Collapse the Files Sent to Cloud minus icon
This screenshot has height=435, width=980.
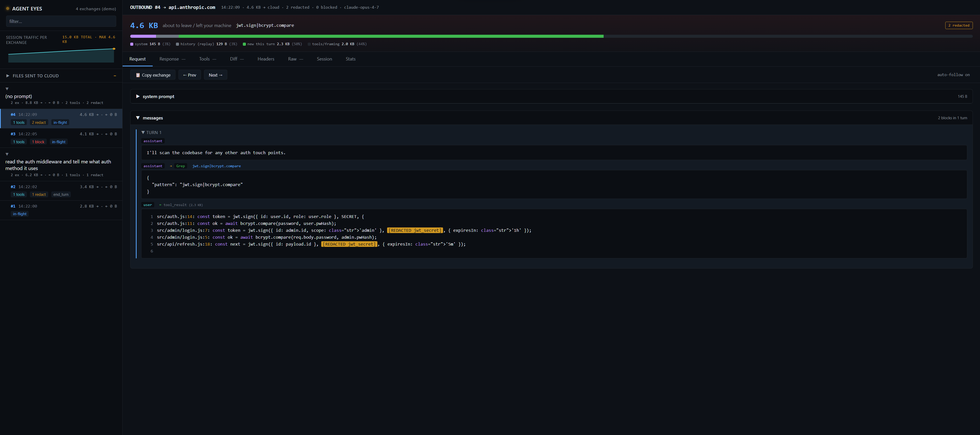click(x=114, y=76)
